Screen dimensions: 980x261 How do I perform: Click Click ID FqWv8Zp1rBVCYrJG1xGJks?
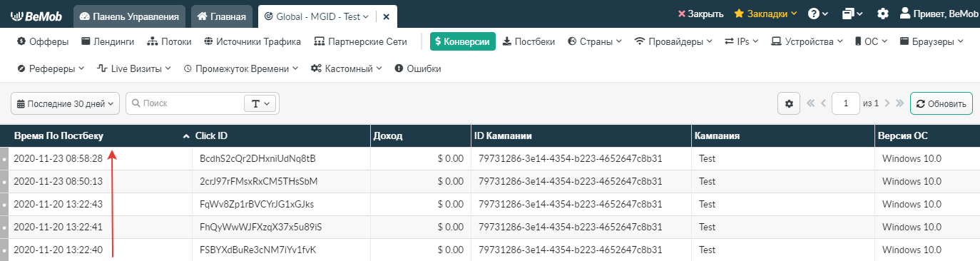pos(257,204)
